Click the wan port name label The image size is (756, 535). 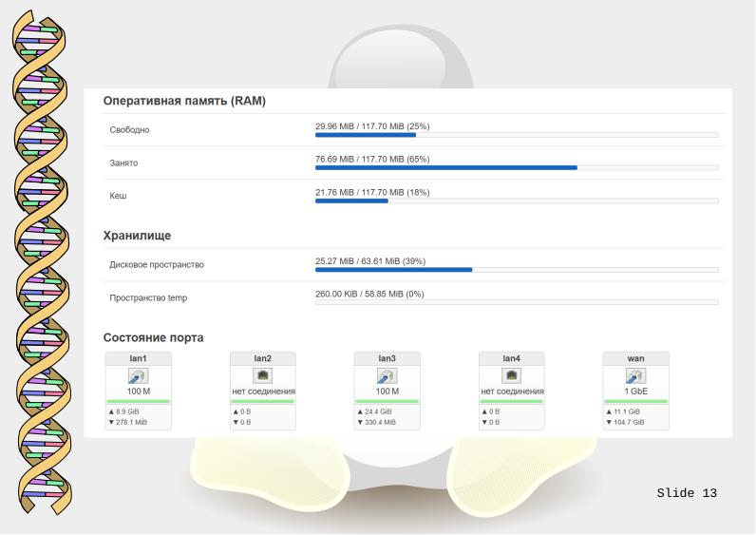[636, 358]
